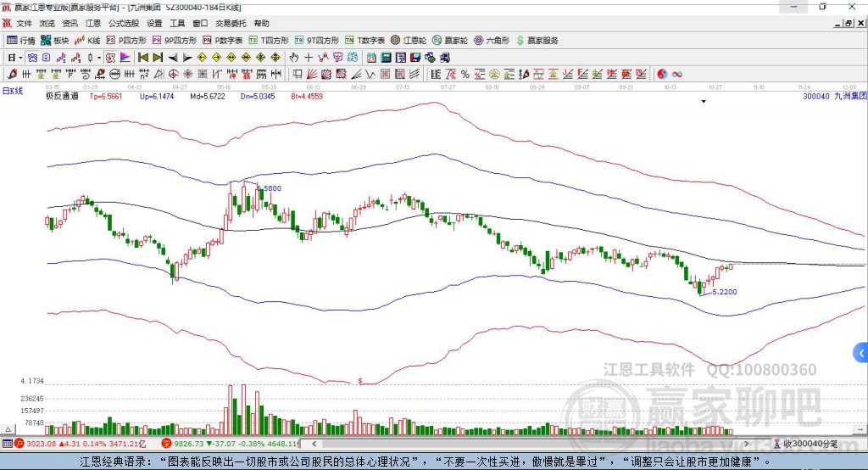Screen dimensions: 868x470
Task: Select the crosshair cursor tool
Action: pyautogui.click(x=309, y=58)
